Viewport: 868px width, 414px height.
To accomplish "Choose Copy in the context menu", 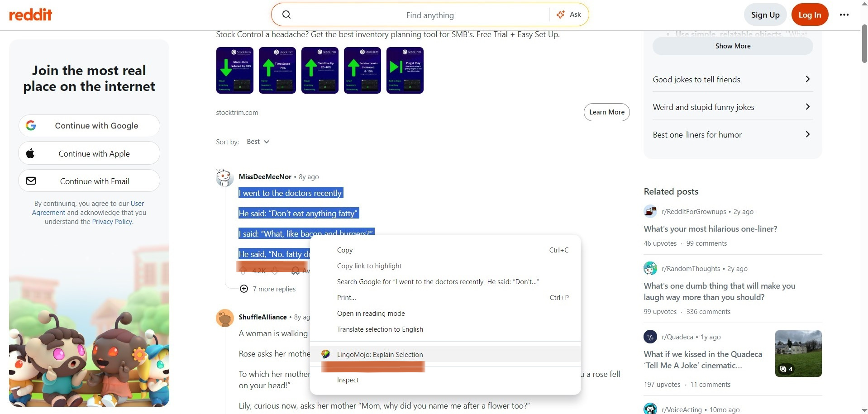I will [445, 250].
